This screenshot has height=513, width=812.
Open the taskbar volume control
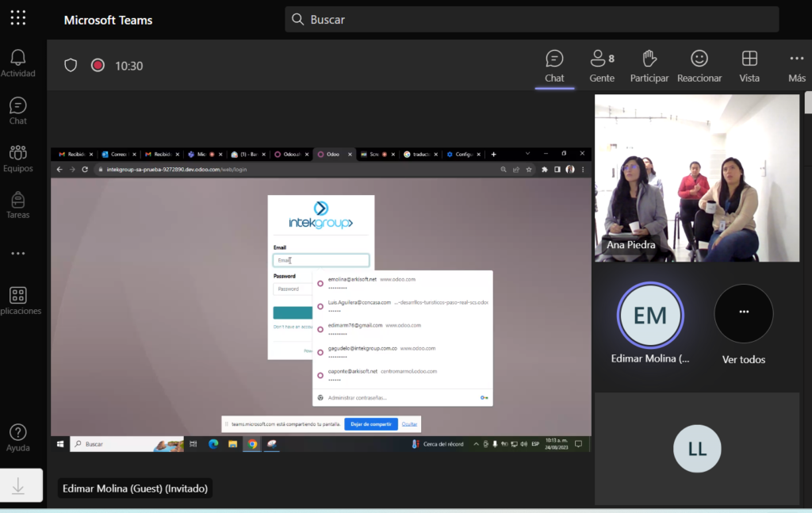(524, 444)
